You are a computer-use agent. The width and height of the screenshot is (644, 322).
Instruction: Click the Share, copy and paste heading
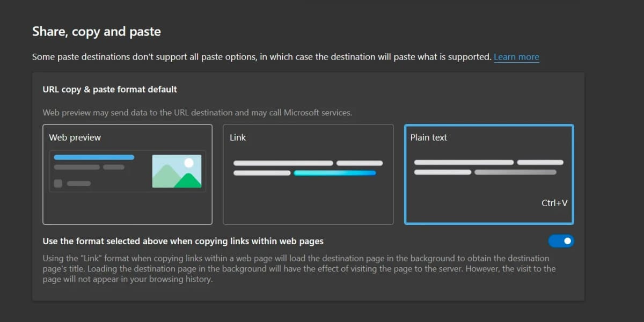tap(96, 32)
